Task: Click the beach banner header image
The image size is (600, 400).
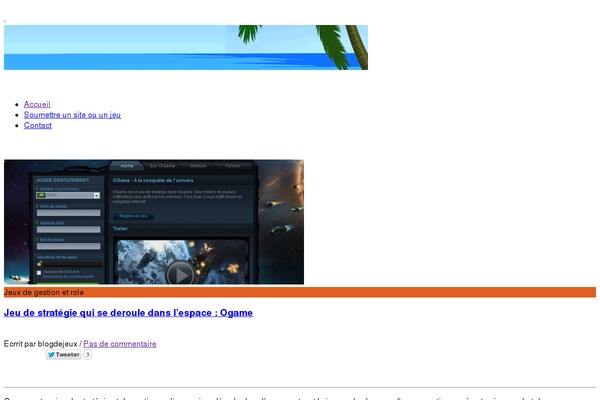Action: 186,47
